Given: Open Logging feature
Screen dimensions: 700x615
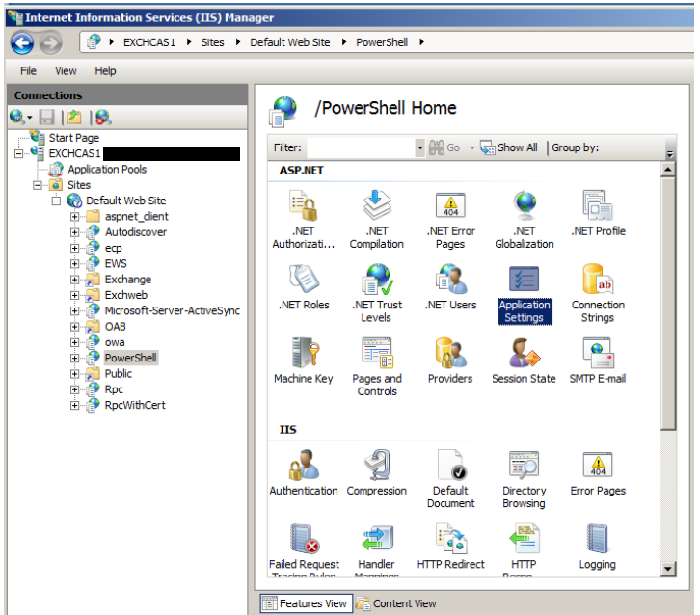Looking at the screenshot, I should [x=598, y=547].
